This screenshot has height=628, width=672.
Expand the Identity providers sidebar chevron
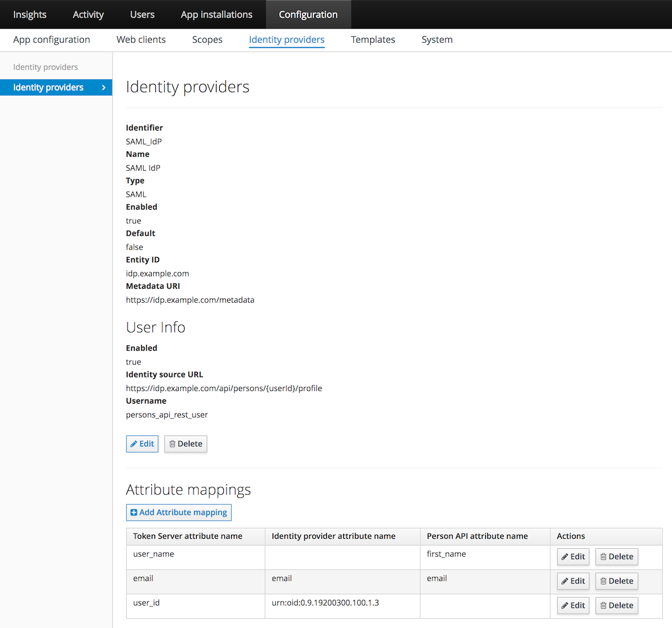[104, 86]
